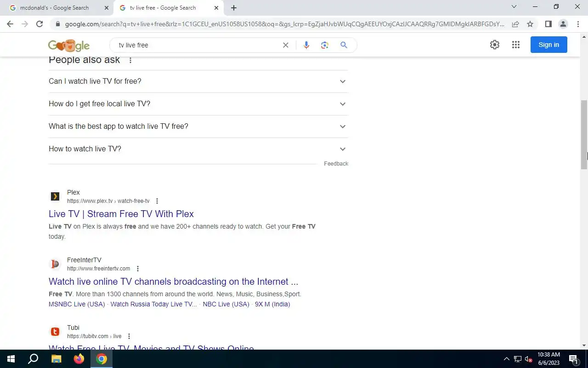Click the Sign in button
This screenshot has height=368, width=588.
[549, 45]
